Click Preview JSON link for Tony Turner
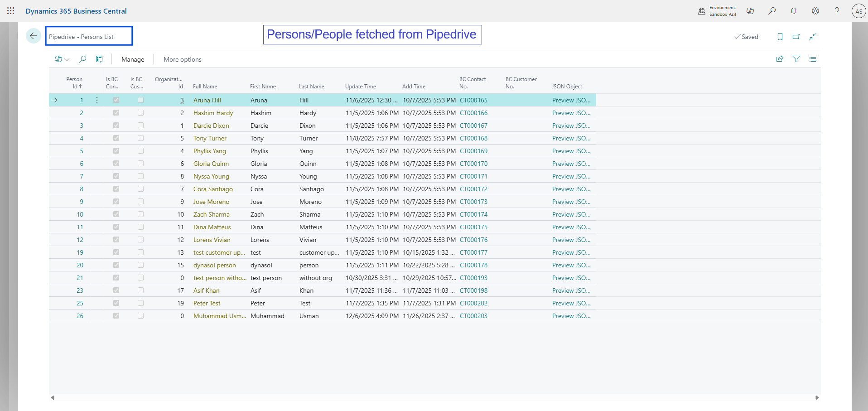 tap(571, 138)
